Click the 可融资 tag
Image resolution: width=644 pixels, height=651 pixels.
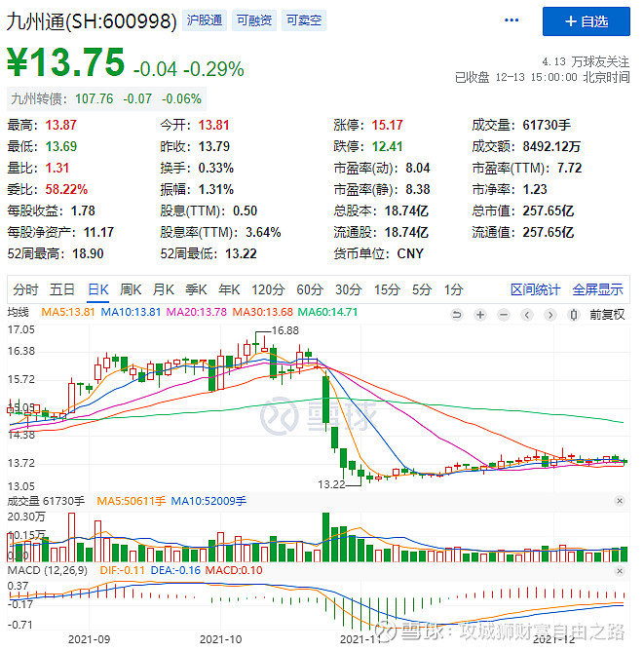click(x=254, y=20)
